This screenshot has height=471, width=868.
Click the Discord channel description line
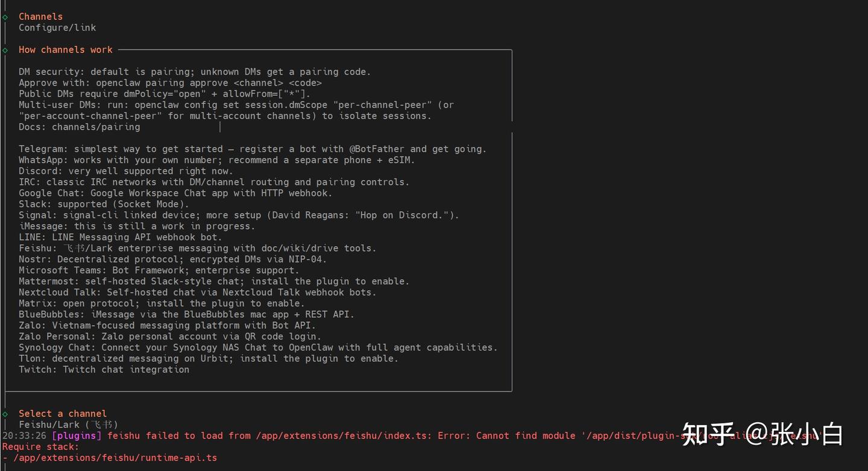click(x=125, y=171)
